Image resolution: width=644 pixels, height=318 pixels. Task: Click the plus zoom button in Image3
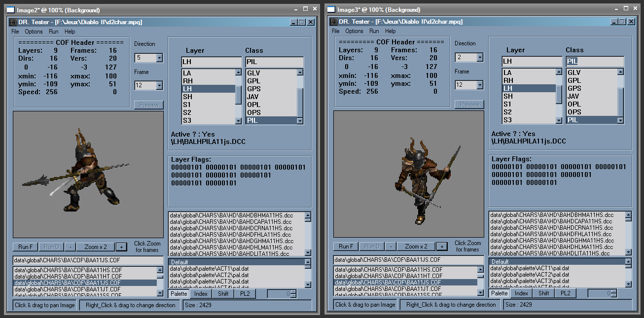coord(442,247)
